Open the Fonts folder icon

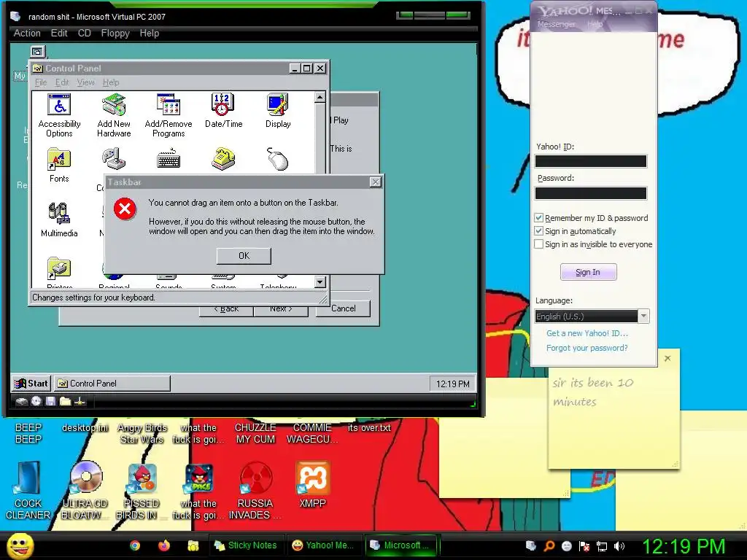click(x=59, y=165)
